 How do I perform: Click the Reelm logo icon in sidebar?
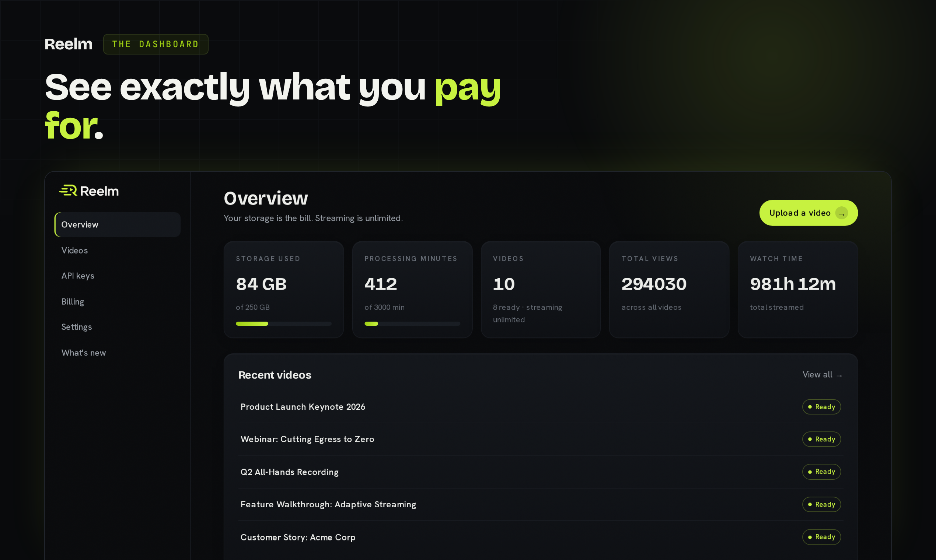tap(68, 190)
